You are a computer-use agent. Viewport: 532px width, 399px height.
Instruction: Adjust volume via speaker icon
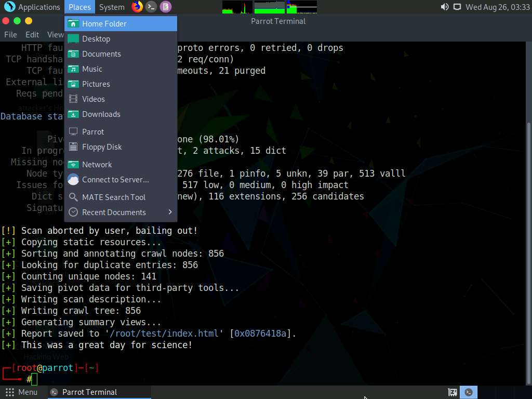click(445, 7)
